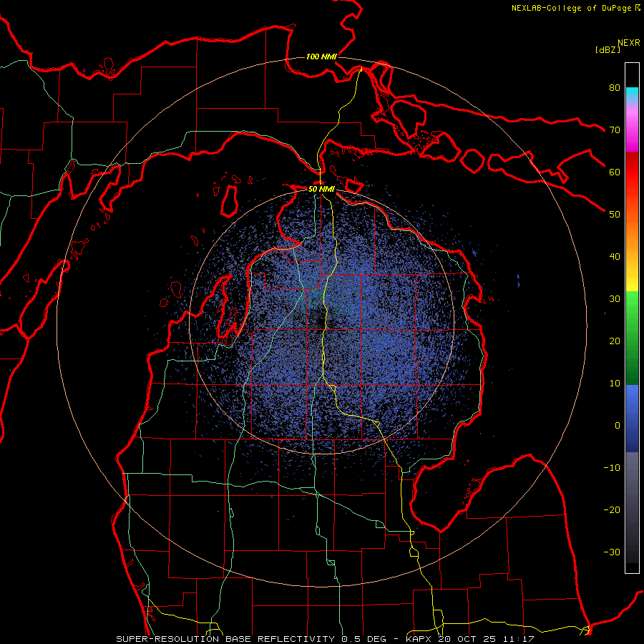Click the -30 dBZ scale value
The image size is (644, 644).
tap(612, 552)
